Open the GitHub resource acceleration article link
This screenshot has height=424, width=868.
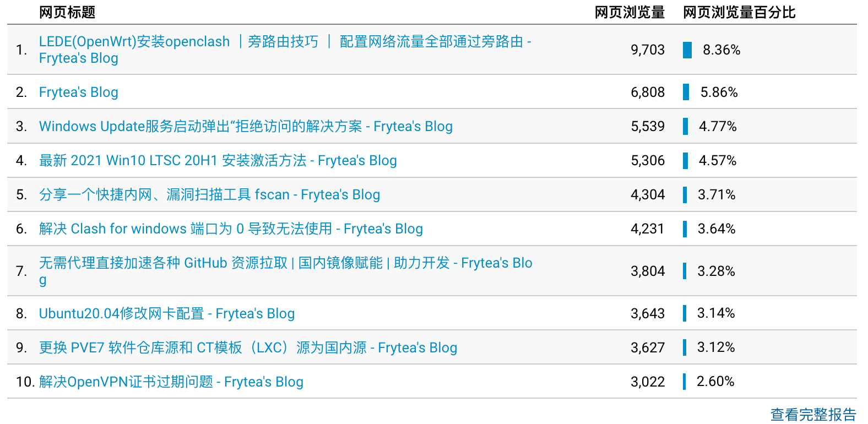tap(285, 263)
